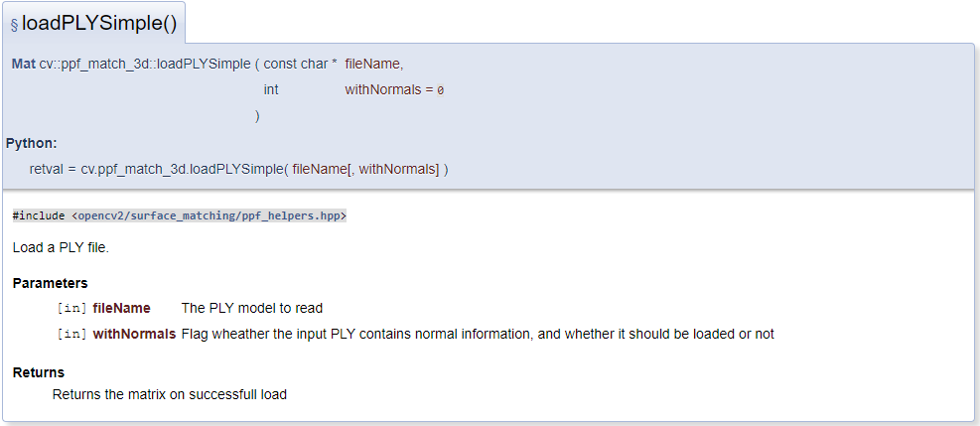
Task: Click the Returns section heading
Action: pyautogui.click(x=38, y=373)
